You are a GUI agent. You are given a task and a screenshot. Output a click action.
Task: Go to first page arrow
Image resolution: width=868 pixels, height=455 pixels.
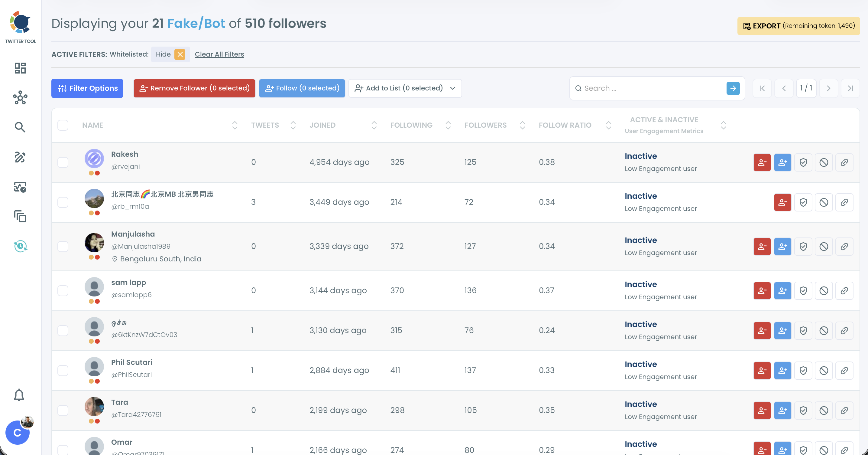pyautogui.click(x=762, y=88)
